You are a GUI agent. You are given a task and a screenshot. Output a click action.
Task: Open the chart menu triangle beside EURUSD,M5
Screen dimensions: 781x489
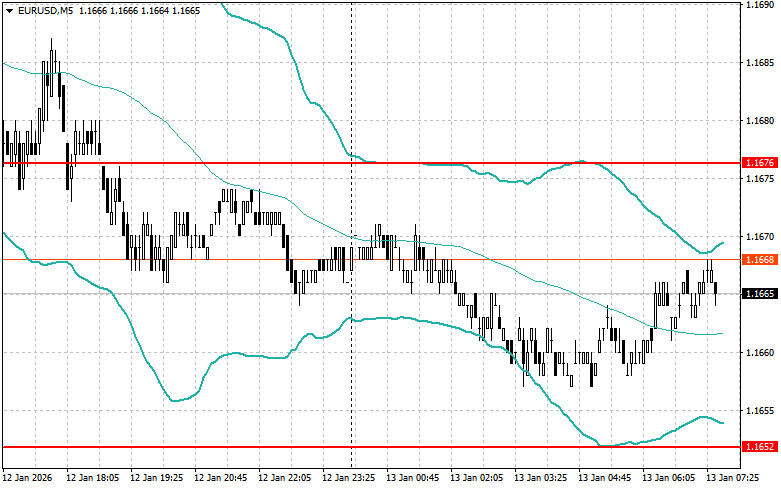pos(9,11)
